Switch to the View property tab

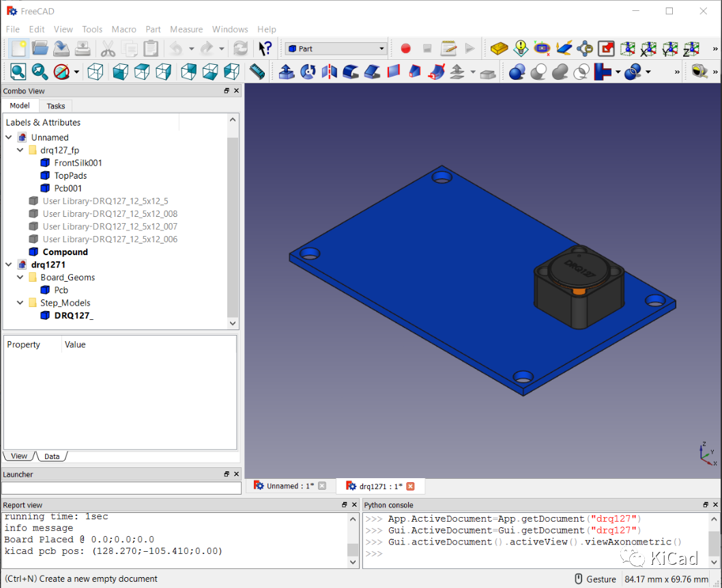19,456
